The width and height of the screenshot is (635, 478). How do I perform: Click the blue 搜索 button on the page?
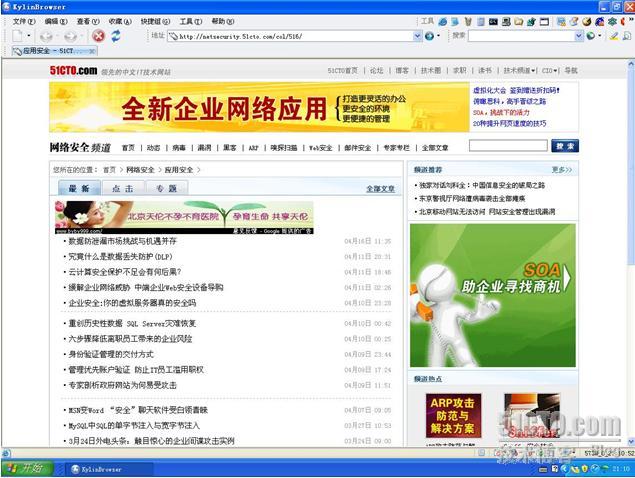pyautogui.click(x=565, y=146)
